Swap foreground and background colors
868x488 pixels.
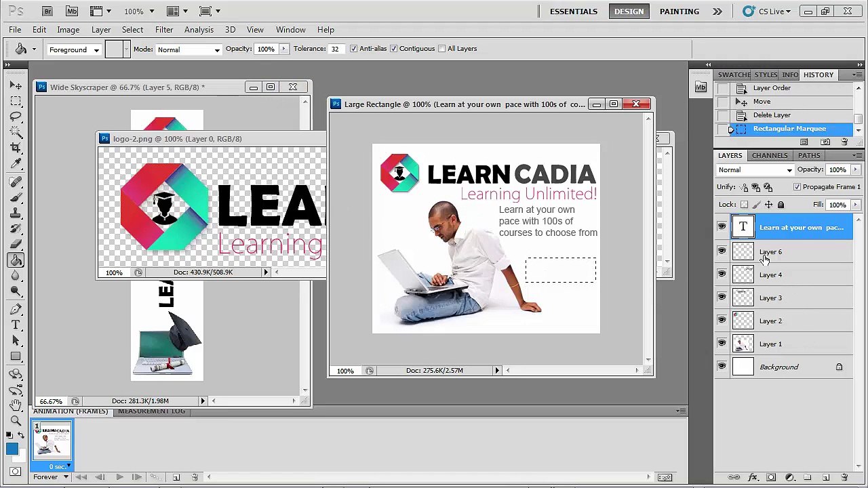21,435
